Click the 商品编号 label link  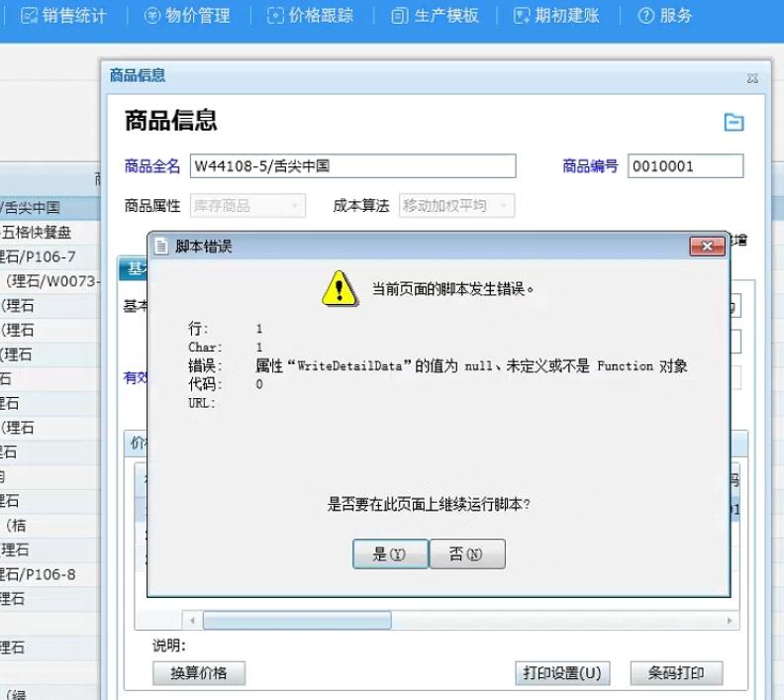point(590,166)
